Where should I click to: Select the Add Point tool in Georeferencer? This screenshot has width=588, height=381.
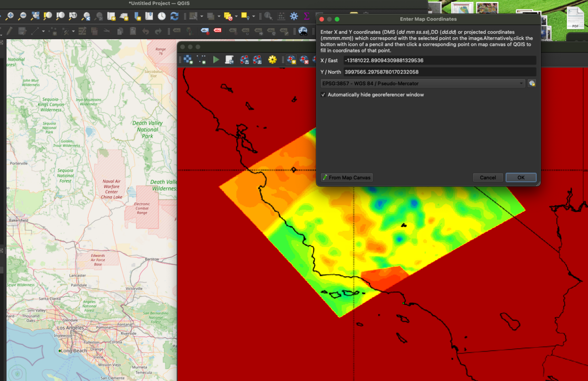[x=292, y=60]
